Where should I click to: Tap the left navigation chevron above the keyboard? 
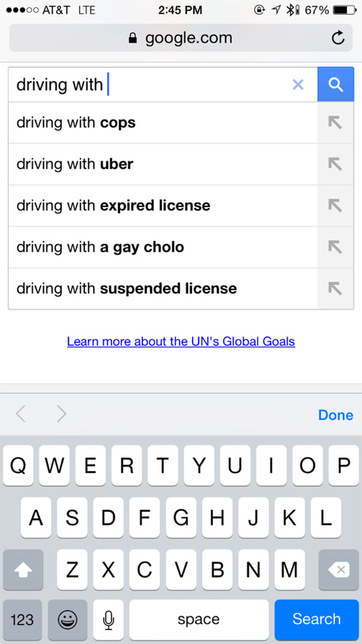22,414
